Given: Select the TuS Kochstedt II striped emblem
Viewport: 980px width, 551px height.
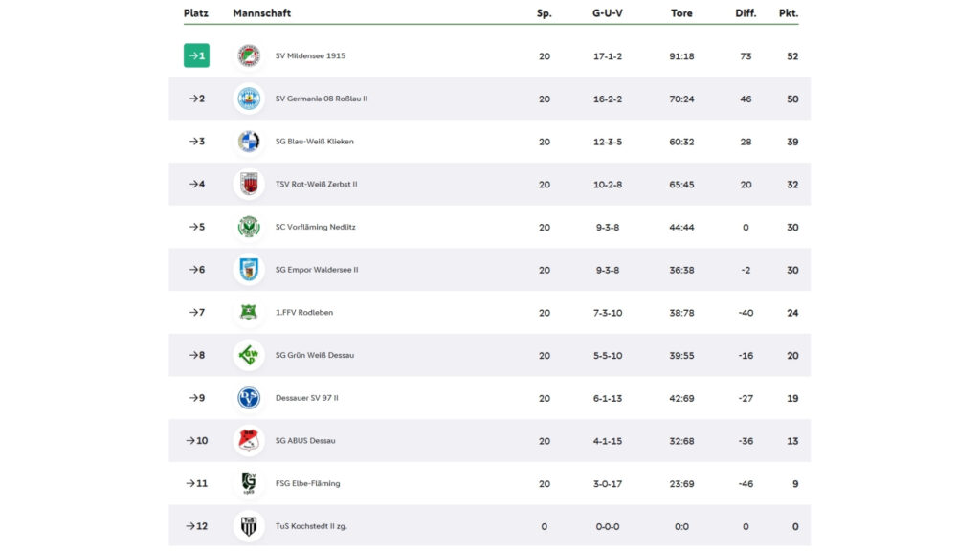Looking at the screenshot, I should click(249, 526).
